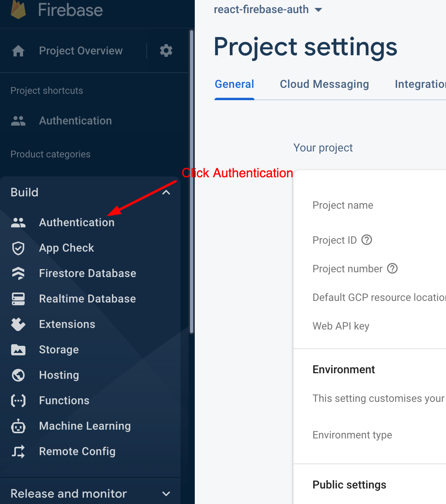The height and width of the screenshot is (504, 446).
Task: Open help tooltip next to Project number
Action: coord(392,268)
